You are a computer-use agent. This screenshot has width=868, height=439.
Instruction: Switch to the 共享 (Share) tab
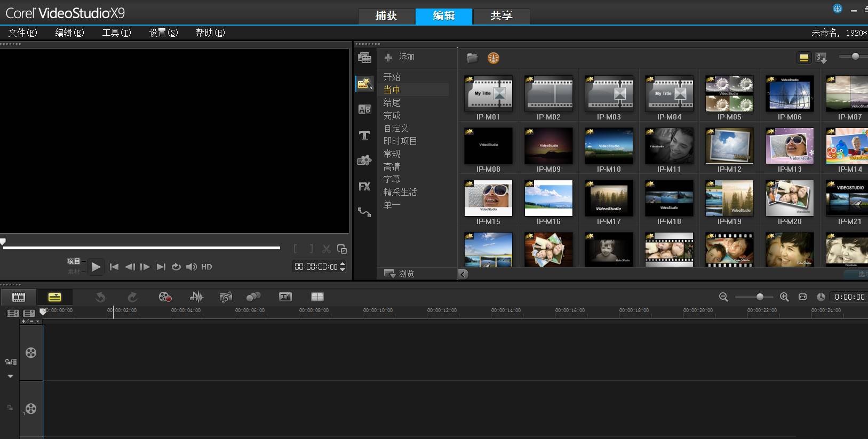(501, 16)
